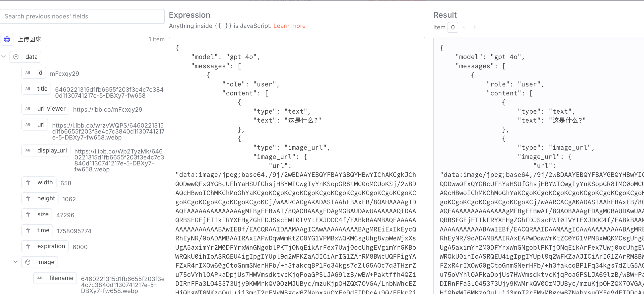Image resolution: width=644 pixels, height=294 pixels.
Task: Click inside the Expression editor text
Action: click(x=297, y=165)
